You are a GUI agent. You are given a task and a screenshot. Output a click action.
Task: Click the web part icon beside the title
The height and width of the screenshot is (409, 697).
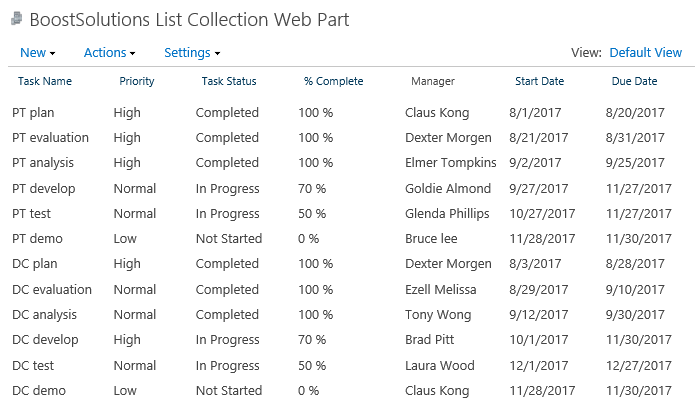[16, 19]
